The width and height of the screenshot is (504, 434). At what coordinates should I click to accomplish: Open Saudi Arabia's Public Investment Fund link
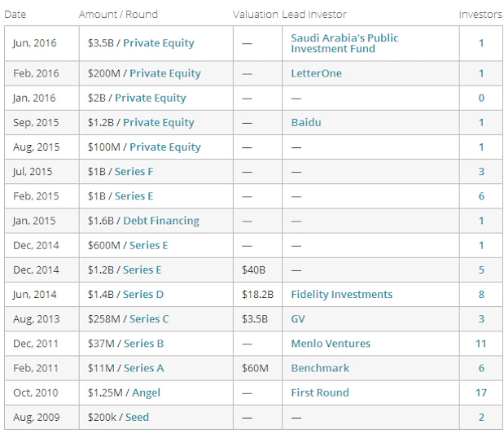(344, 43)
